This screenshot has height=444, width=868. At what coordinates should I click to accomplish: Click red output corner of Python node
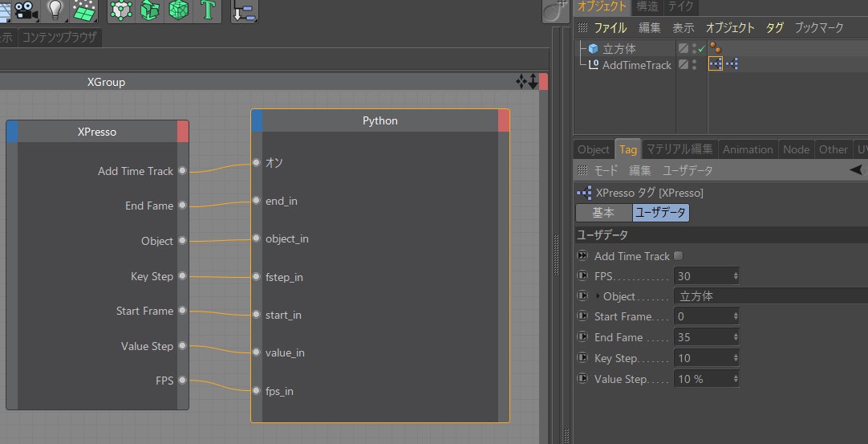(x=503, y=121)
